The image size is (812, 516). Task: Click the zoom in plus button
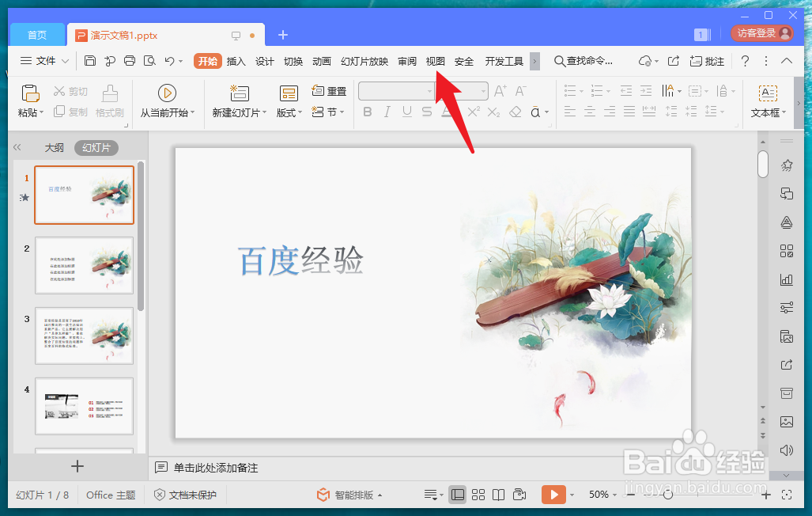point(766,495)
